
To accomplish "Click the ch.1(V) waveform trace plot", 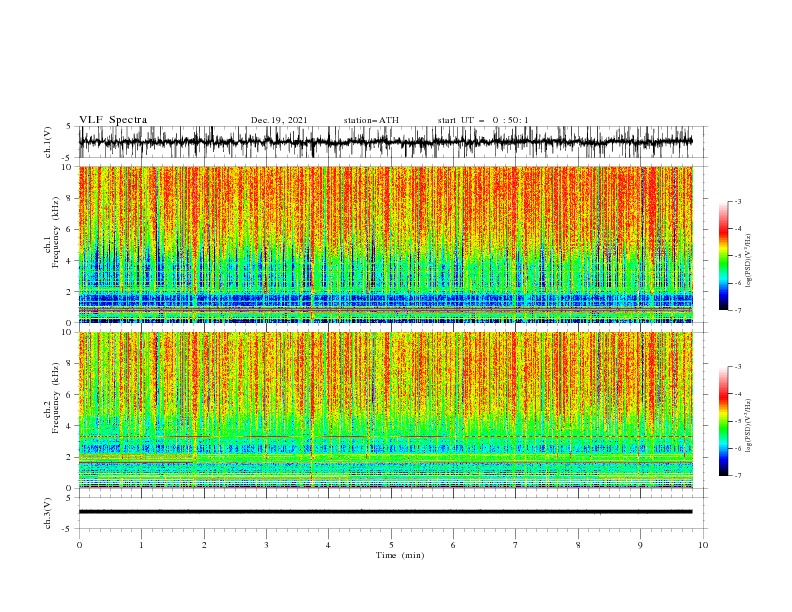I will click(385, 142).
